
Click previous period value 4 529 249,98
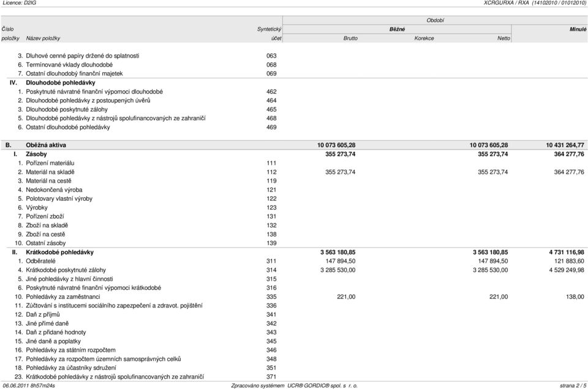[567, 270]
